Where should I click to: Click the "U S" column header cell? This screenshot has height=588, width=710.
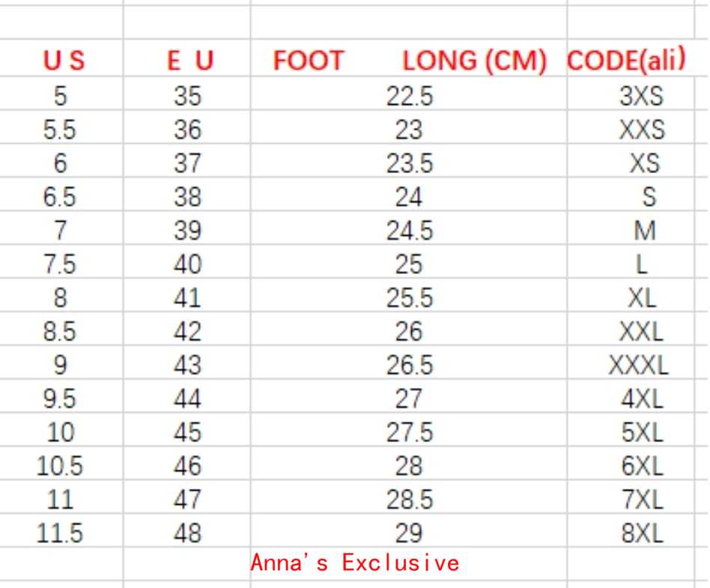point(61,61)
